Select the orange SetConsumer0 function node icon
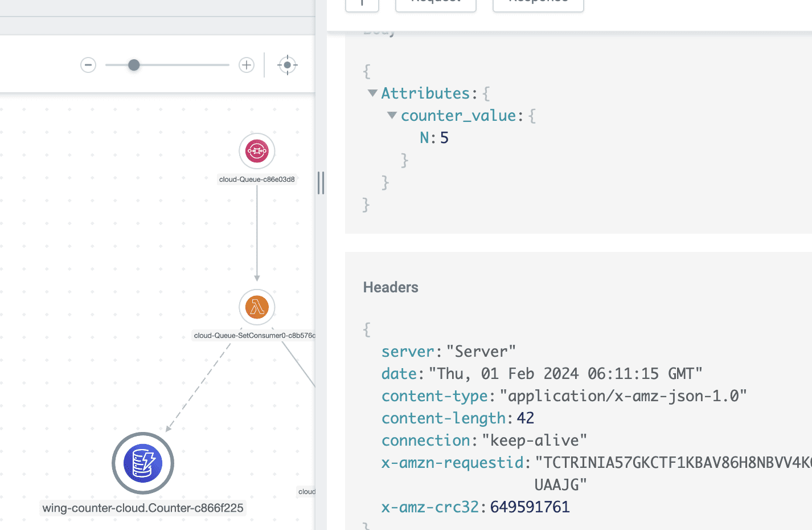The image size is (812, 530). click(x=257, y=307)
